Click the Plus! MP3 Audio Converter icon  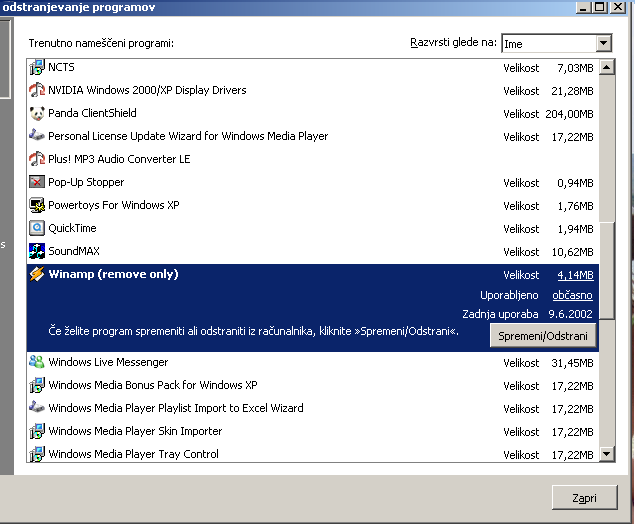[37, 159]
